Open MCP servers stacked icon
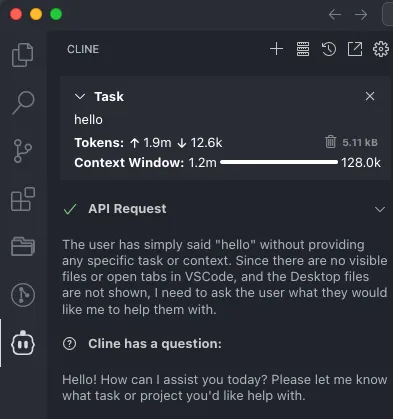 (x=303, y=49)
